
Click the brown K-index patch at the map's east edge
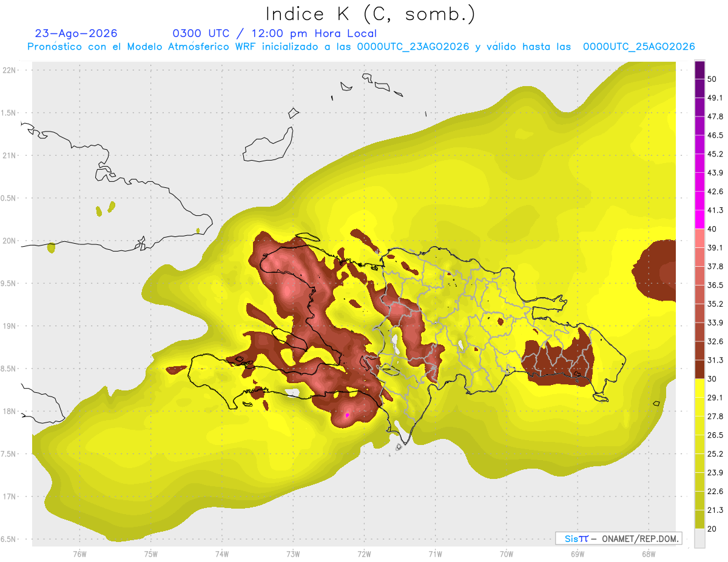pos(655,270)
